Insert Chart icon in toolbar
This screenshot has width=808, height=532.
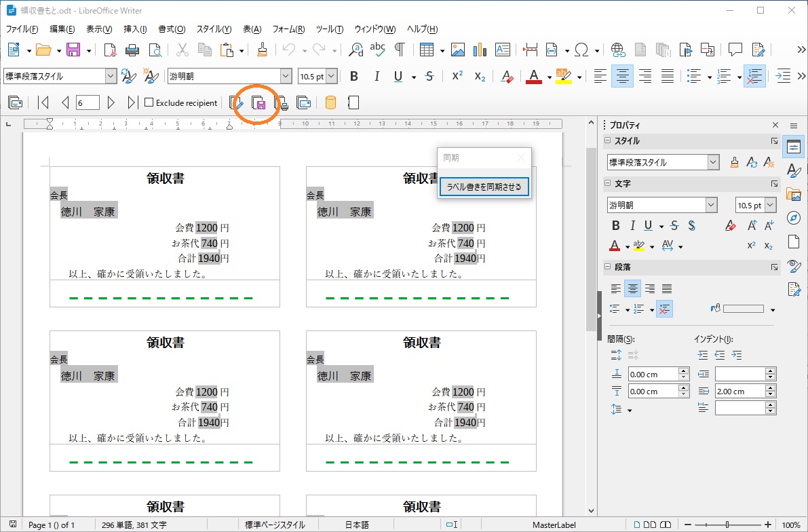480,50
